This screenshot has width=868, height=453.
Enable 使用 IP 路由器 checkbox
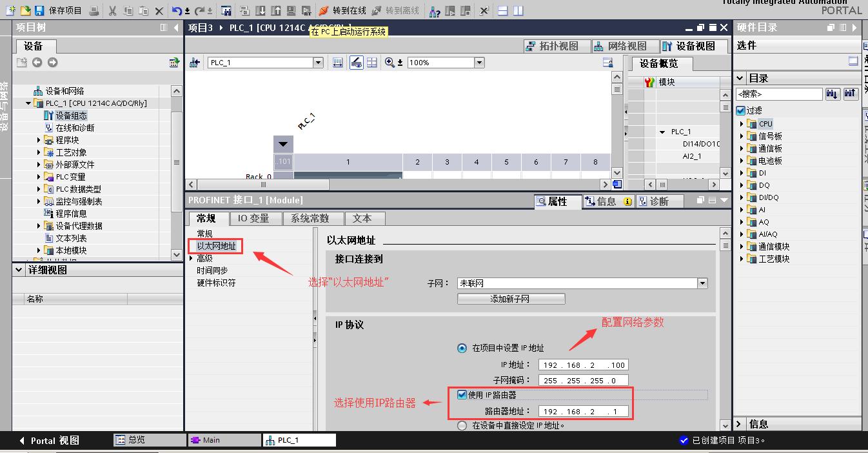click(x=462, y=394)
